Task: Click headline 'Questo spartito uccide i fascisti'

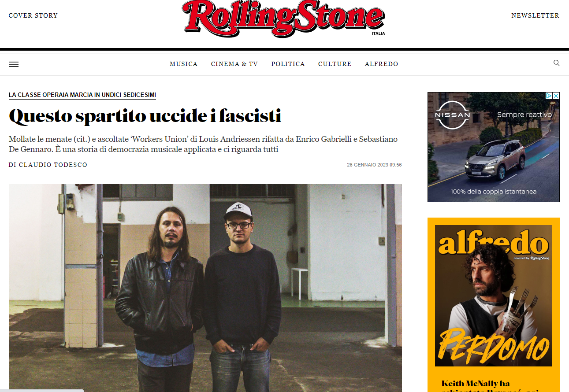Action: (x=145, y=116)
